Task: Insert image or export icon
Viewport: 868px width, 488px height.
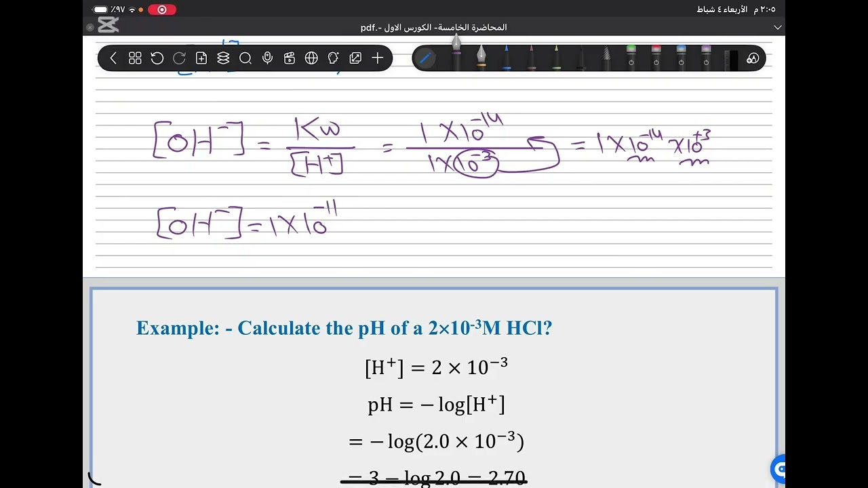Action: [x=355, y=58]
